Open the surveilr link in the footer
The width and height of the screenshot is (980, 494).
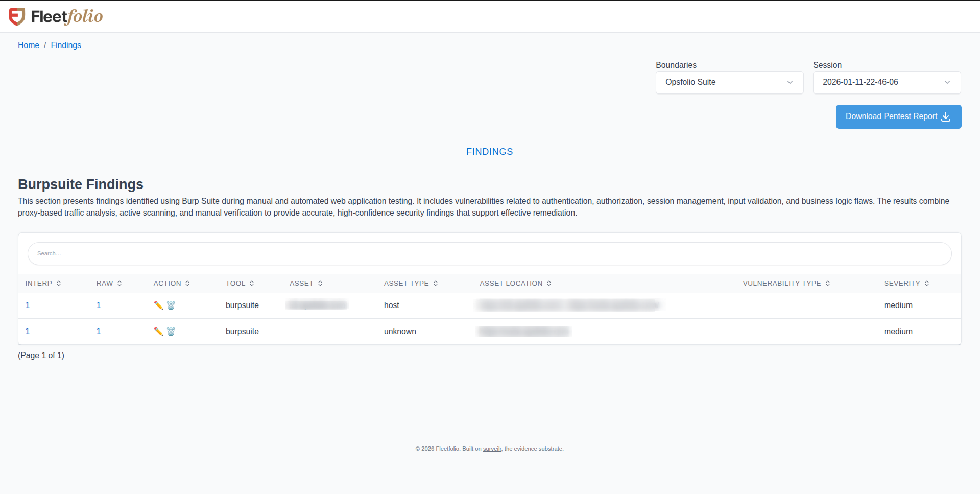492,449
